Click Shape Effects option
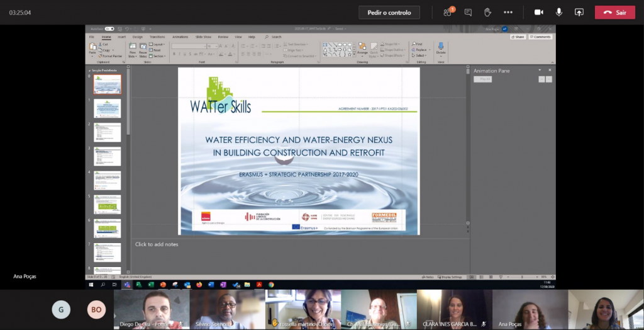Image resolution: width=644 pixels, height=330 pixels. pos(392,55)
